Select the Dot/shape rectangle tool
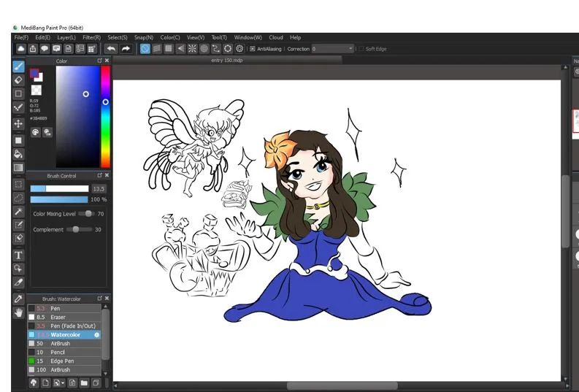 (x=18, y=93)
